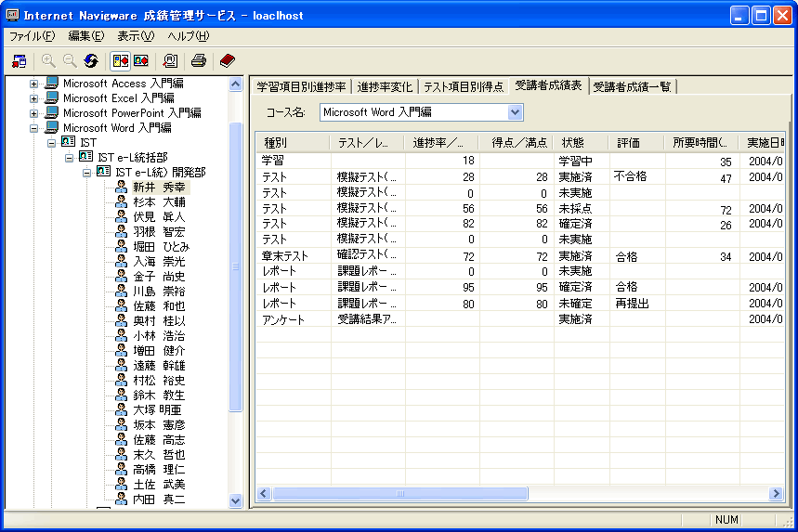Click the person icon beside 杉本 大輔

click(121, 201)
